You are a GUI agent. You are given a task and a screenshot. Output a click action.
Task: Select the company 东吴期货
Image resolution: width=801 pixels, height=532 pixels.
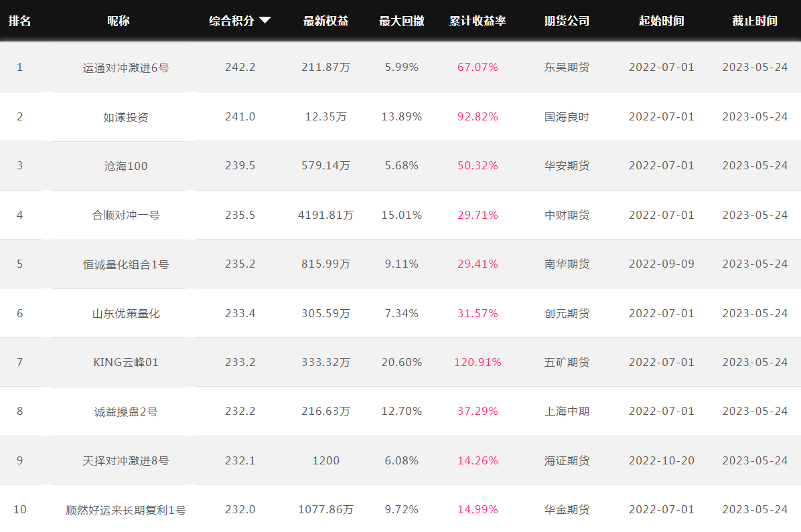(567, 68)
